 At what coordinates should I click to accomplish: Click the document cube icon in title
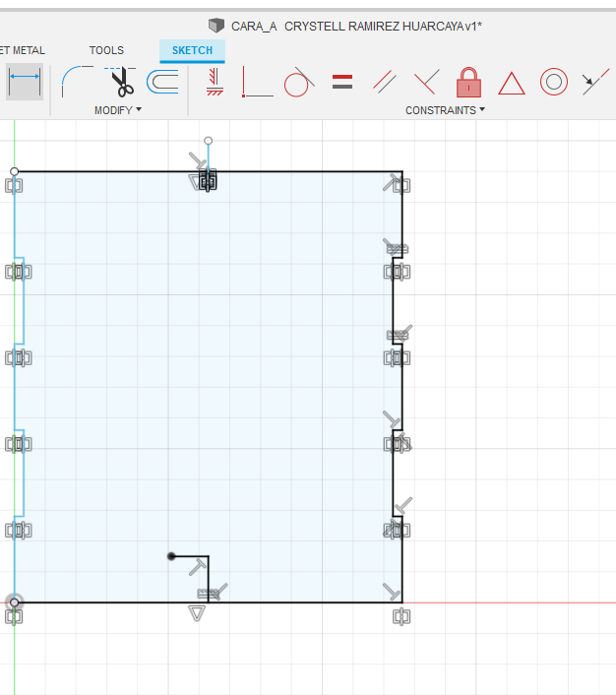pos(216,26)
